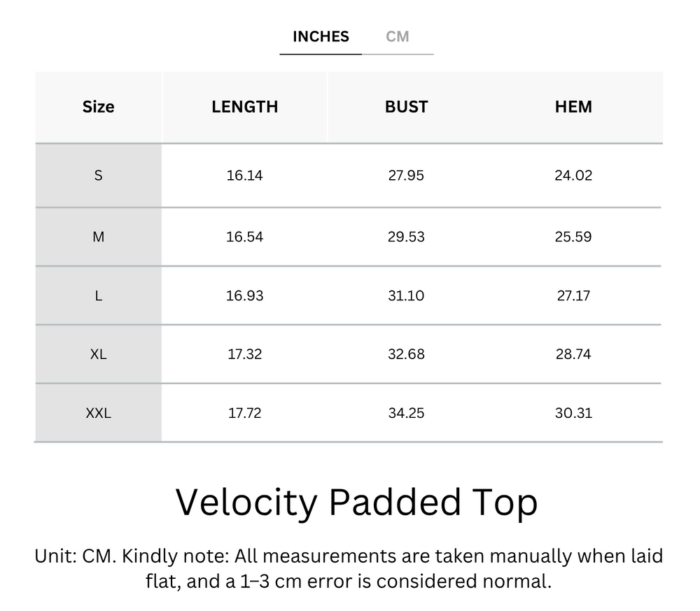Screen dimensions: 700x611
Task: Switch to the CM tab
Action: point(398,36)
